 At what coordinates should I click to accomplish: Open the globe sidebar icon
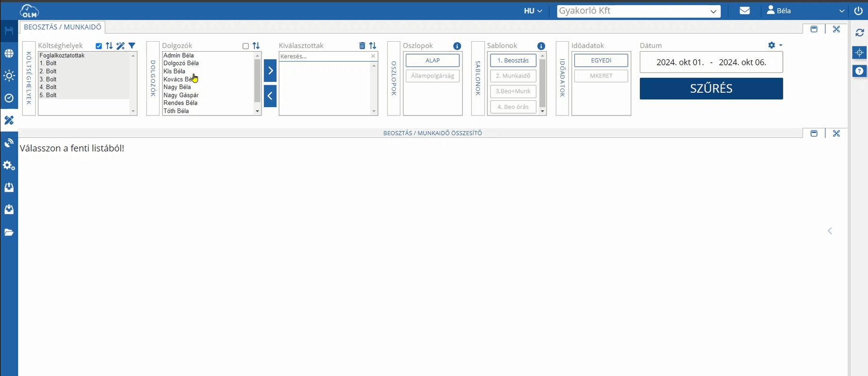click(x=9, y=54)
